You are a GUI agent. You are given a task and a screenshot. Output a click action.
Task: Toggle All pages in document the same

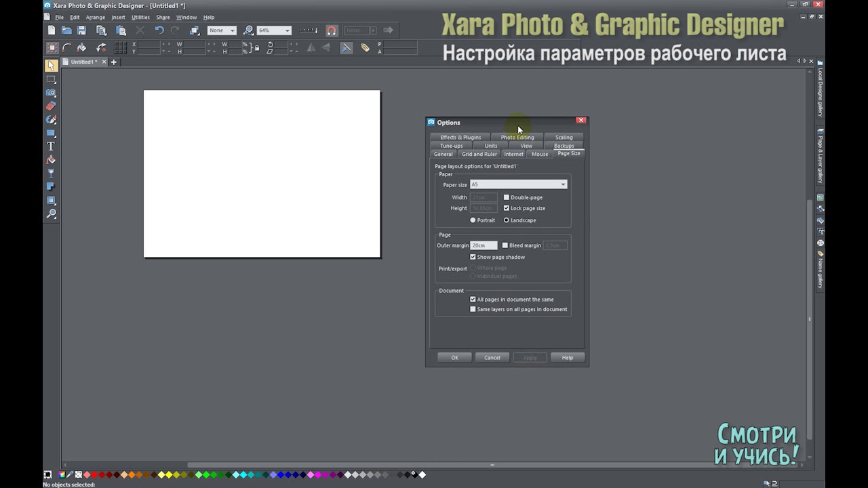pyautogui.click(x=473, y=299)
